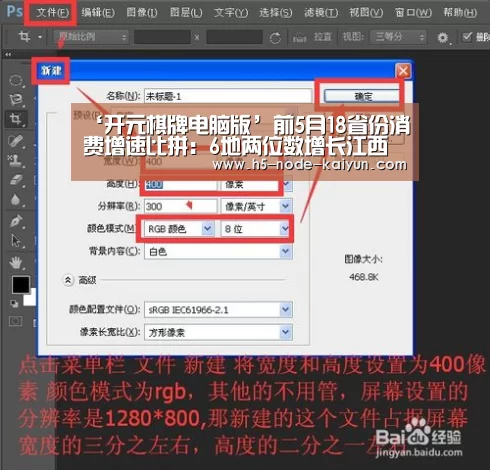Open the 高度 unit dropdown 像素
Screen dimensions: 490x470
coord(257,184)
